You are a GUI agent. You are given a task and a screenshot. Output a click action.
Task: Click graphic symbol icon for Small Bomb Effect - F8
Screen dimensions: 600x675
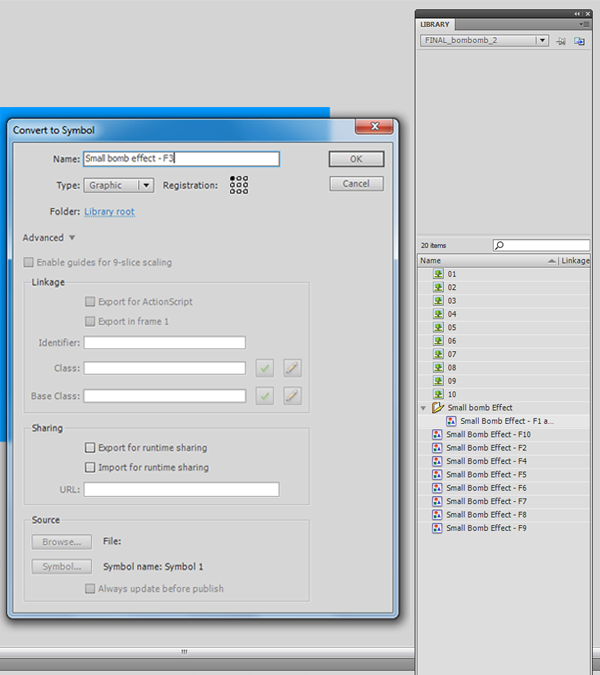point(437,514)
